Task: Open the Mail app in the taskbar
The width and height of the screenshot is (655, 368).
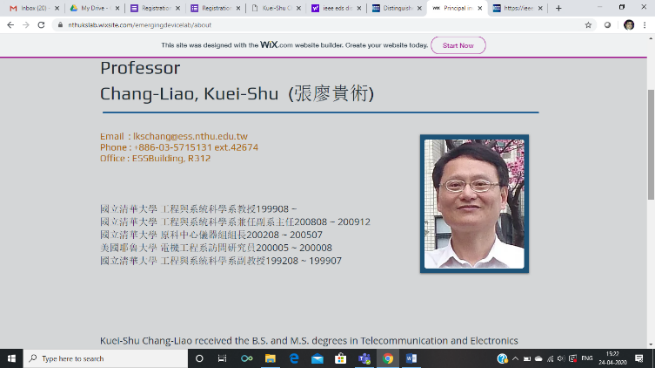Action: tap(317, 358)
